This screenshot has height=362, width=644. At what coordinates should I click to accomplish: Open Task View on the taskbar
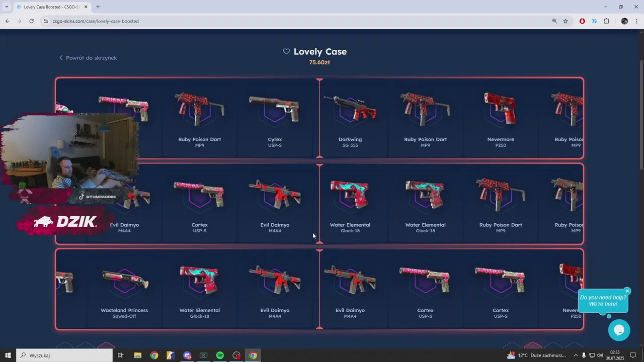click(121, 355)
